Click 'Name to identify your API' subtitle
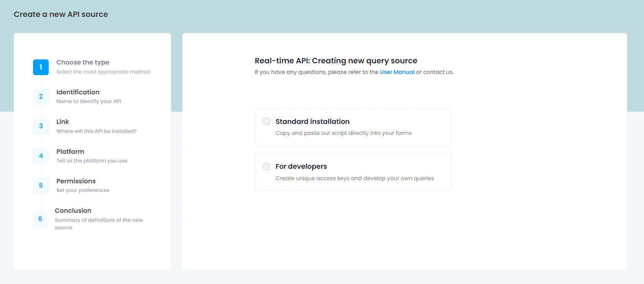The width and height of the screenshot is (644, 284). pyautogui.click(x=88, y=101)
